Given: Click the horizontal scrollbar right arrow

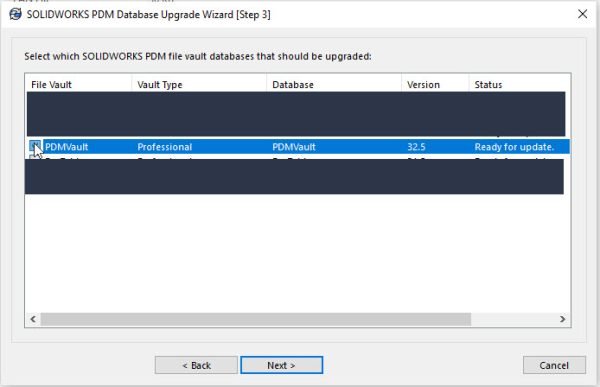Looking at the screenshot, I should click(562, 319).
